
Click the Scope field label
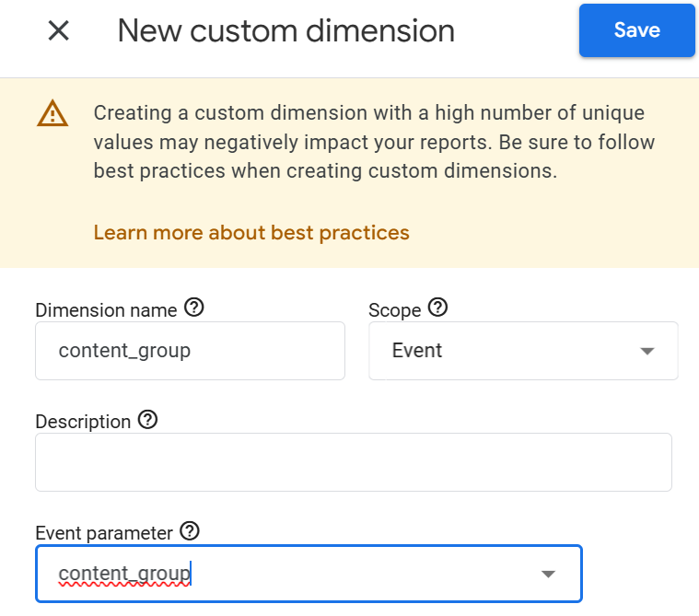(x=394, y=310)
